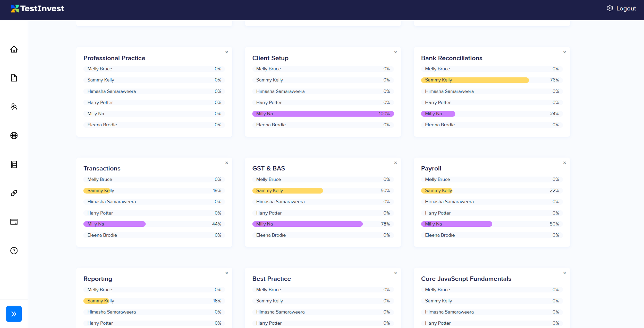Select Melly Bruce row in Professional Practice

coord(154,69)
